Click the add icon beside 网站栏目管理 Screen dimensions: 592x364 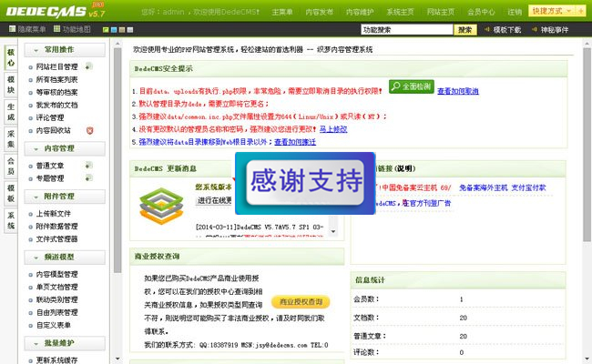coord(88,66)
